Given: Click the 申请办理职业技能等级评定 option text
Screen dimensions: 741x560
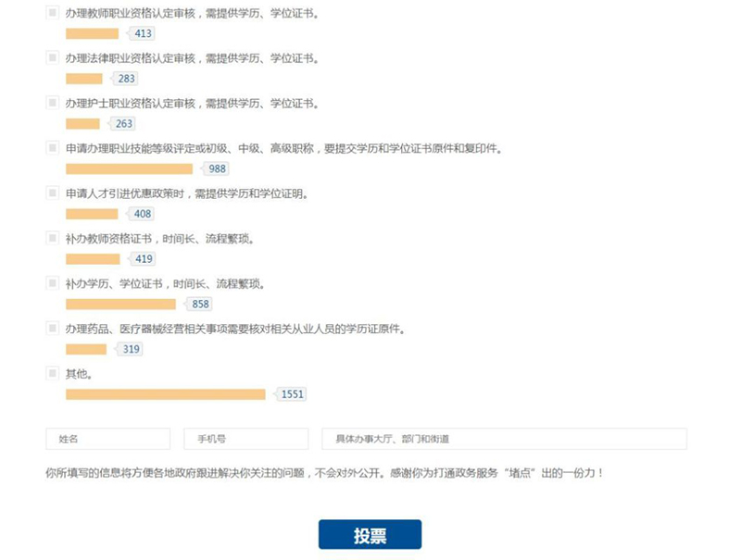Looking at the screenshot, I should (283, 149).
